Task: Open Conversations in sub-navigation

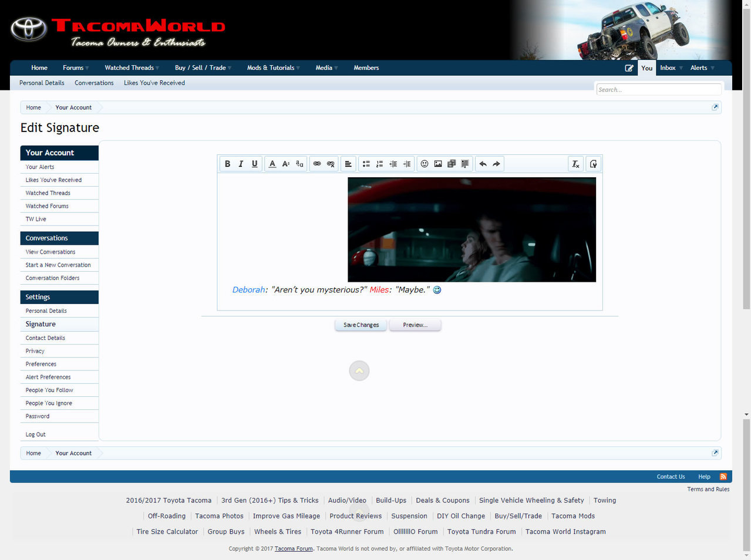Action: 94,83
